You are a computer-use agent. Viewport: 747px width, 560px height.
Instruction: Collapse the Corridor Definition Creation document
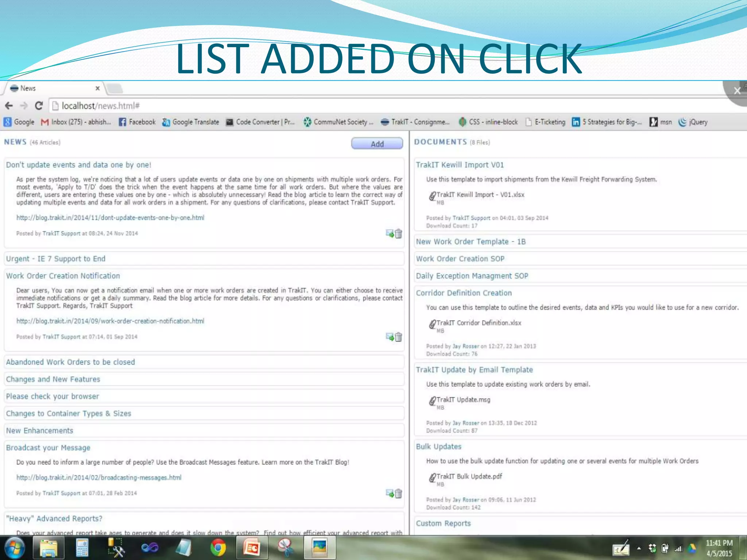(464, 293)
